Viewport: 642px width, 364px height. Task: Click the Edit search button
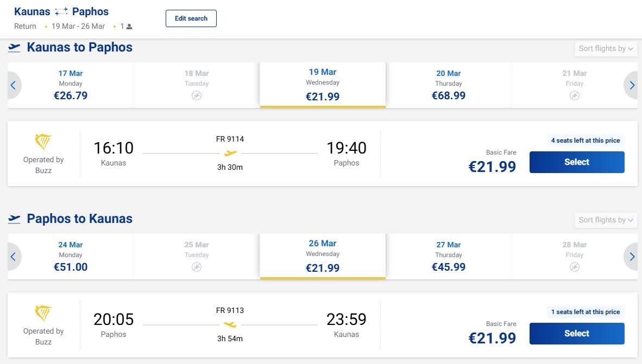tap(191, 18)
